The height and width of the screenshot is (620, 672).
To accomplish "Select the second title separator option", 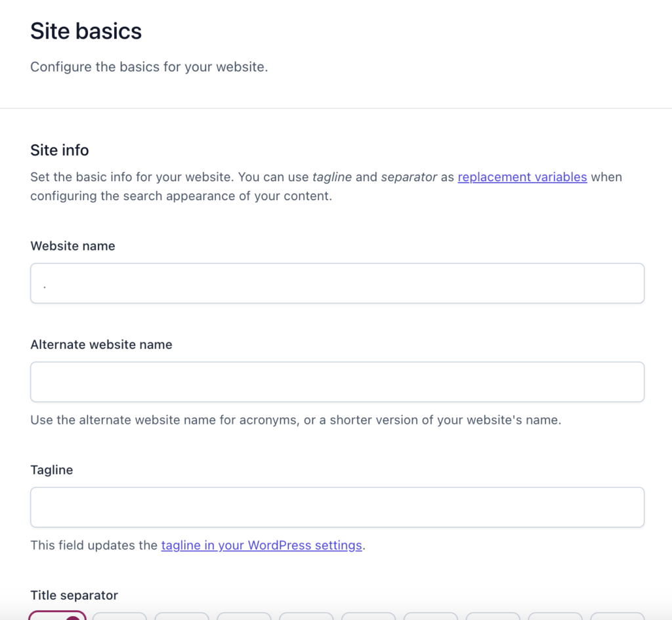I will 119,616.
